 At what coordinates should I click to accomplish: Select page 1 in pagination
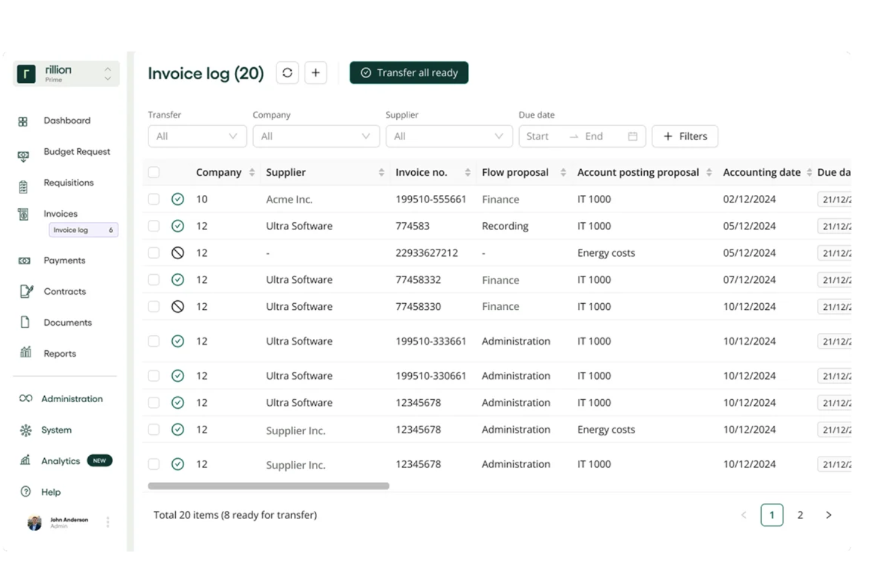pyautogui.click(x=772, y=515)
